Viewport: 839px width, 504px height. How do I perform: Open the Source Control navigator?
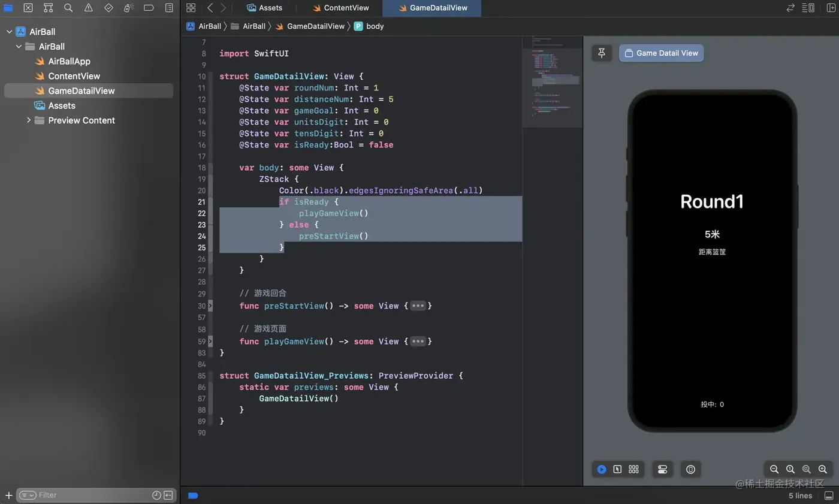[28, 8]
